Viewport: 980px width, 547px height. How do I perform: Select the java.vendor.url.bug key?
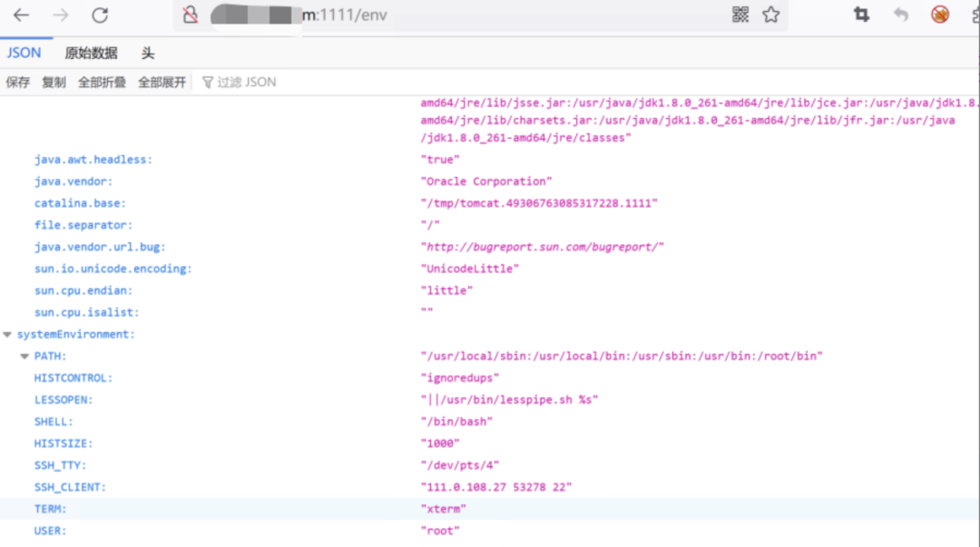click(x=100, y=247)
